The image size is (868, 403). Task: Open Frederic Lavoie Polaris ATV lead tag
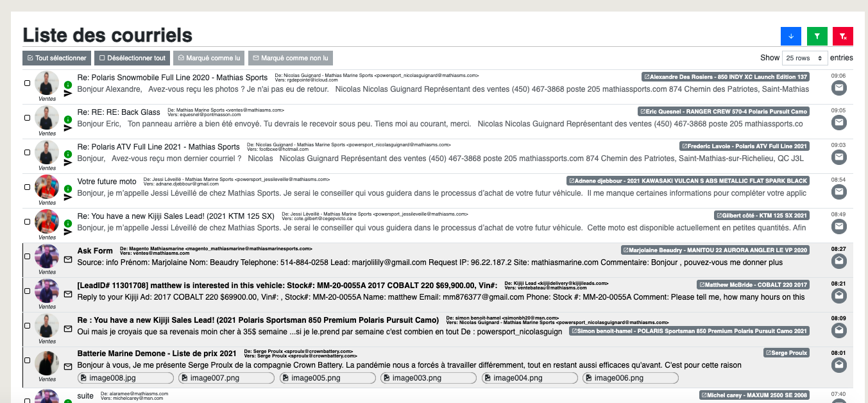click(x=744, y=146)
